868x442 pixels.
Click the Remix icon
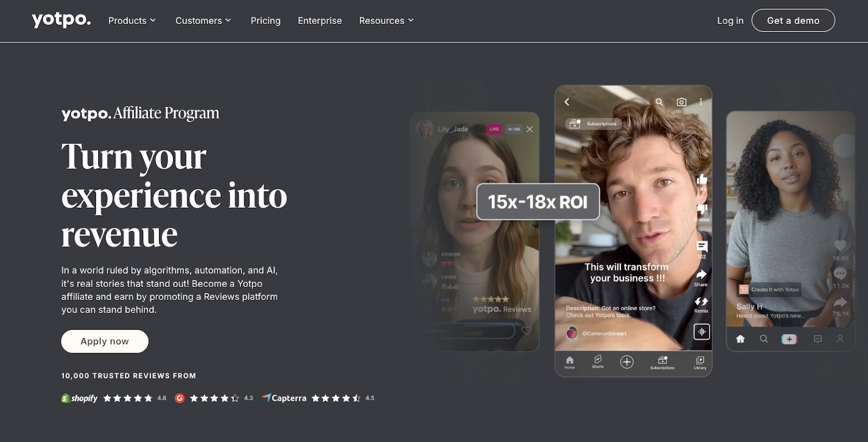click(x=701, y=302)
